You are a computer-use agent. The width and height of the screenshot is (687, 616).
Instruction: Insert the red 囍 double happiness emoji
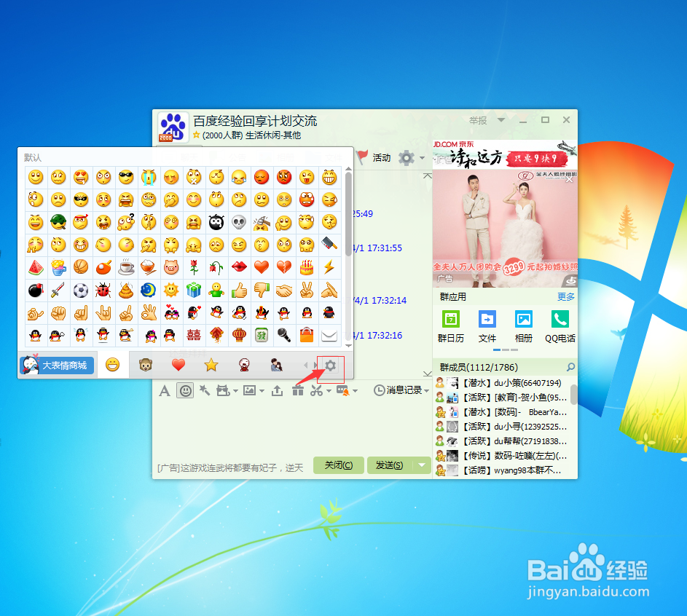(194, 335)
